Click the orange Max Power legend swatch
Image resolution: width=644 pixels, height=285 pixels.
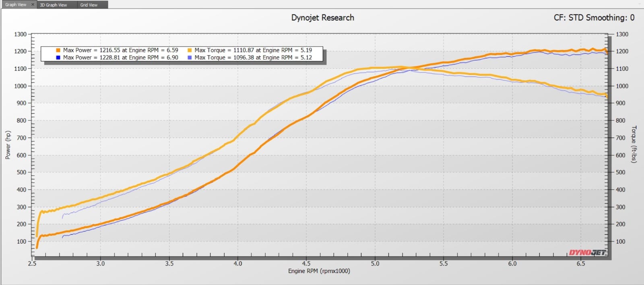click(58, 50)
